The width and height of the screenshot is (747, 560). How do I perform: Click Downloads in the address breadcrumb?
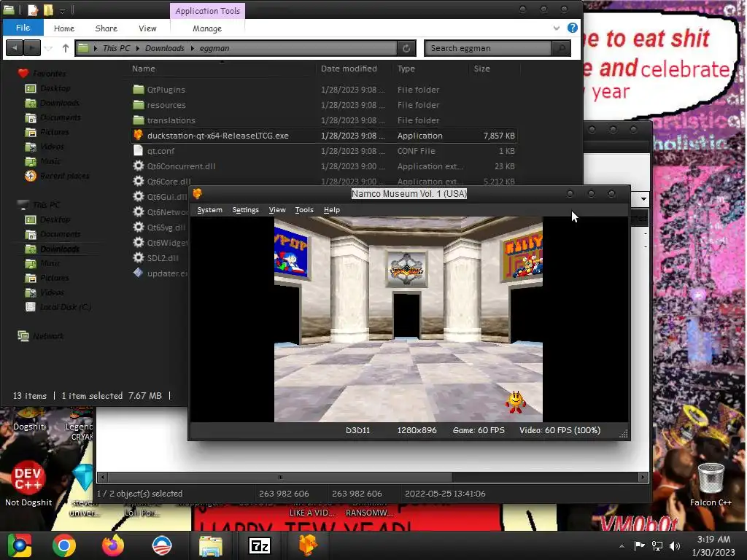tap(164, 48)
